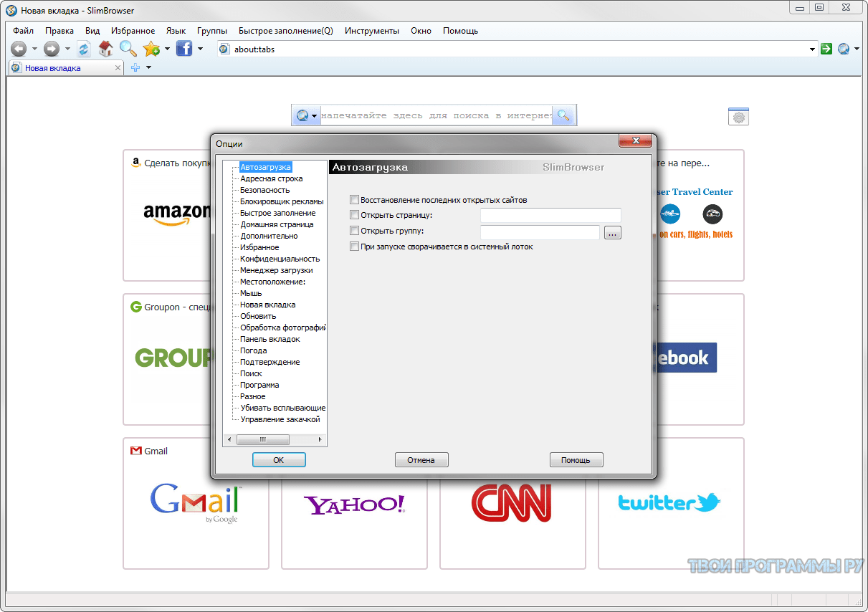The image size is (868, 612).
Task: Open the Yahoo! thumbnail
Action: (x=354, y=504)
